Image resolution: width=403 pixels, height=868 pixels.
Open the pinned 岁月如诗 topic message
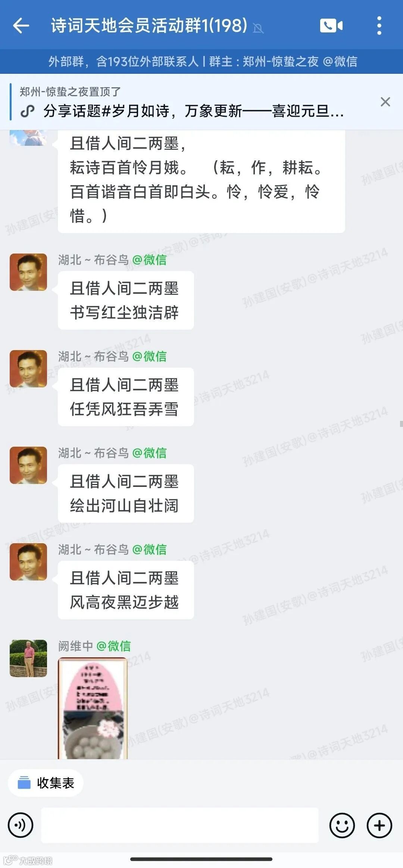193,111
